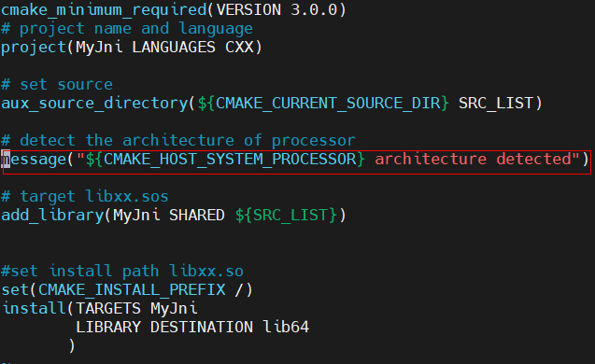Click the CMAKE_HOST_SYSTEM_PROCESSOR variable
Image resolution: width=595 pixels, height=364 pixels.
pos(225,160)
